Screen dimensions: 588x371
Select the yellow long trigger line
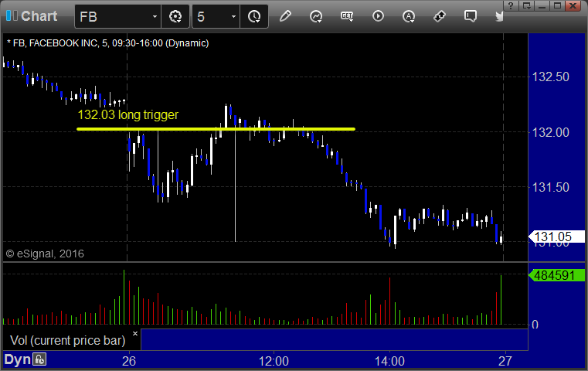click(x=216, y=129)
